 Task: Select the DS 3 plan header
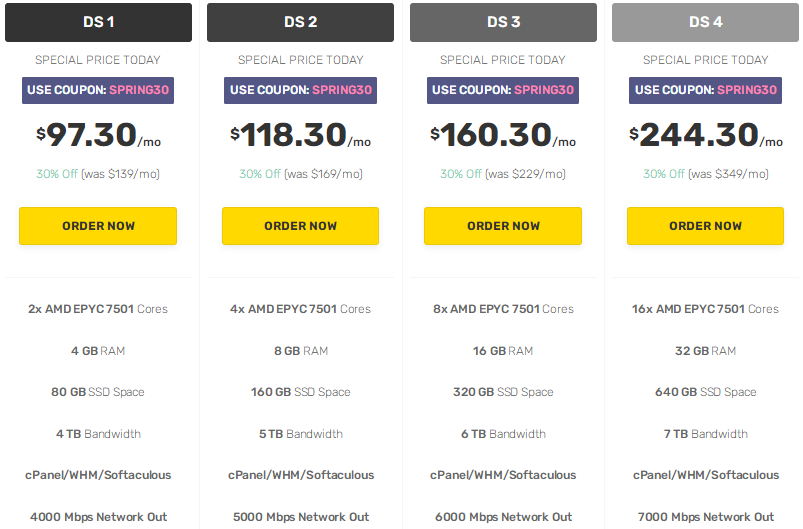tap(503, 22)
